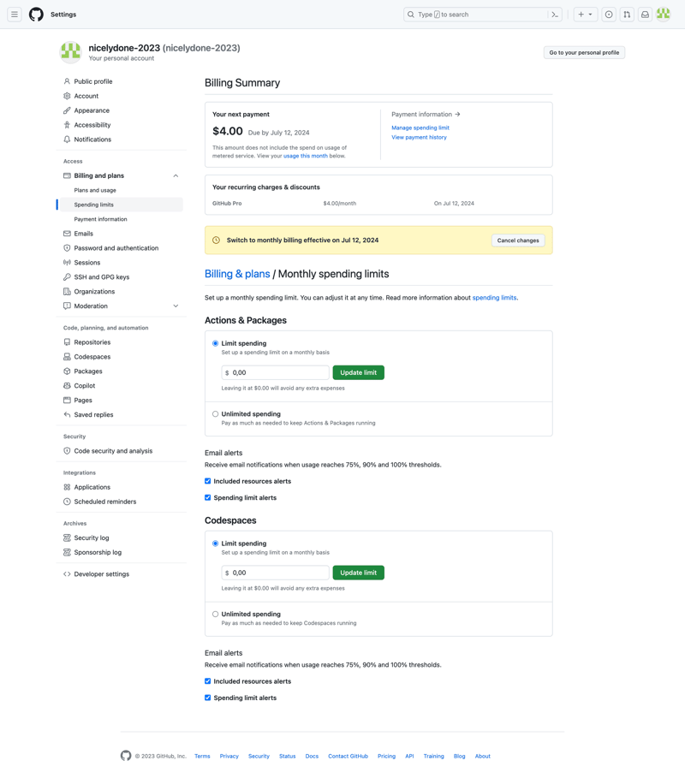Uncheck Included resources alerts under Actions & Packages
685x784 pixels.
(207, 480)
